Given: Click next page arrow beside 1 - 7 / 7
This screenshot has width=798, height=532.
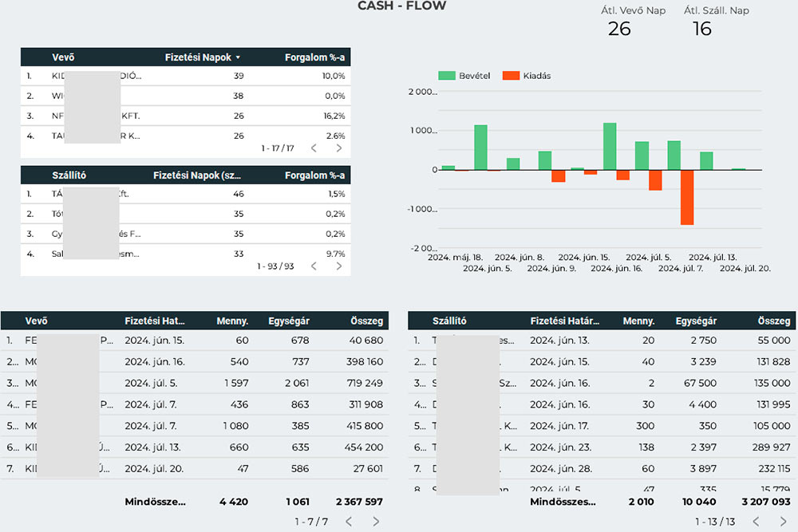Looking at the screenshot, I should [x=376, y=522].
